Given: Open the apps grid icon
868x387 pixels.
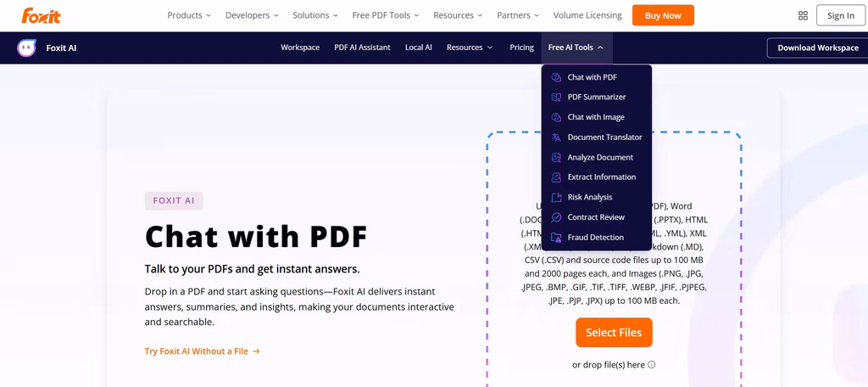Looking at the screenshot, I should coord(803,15).
